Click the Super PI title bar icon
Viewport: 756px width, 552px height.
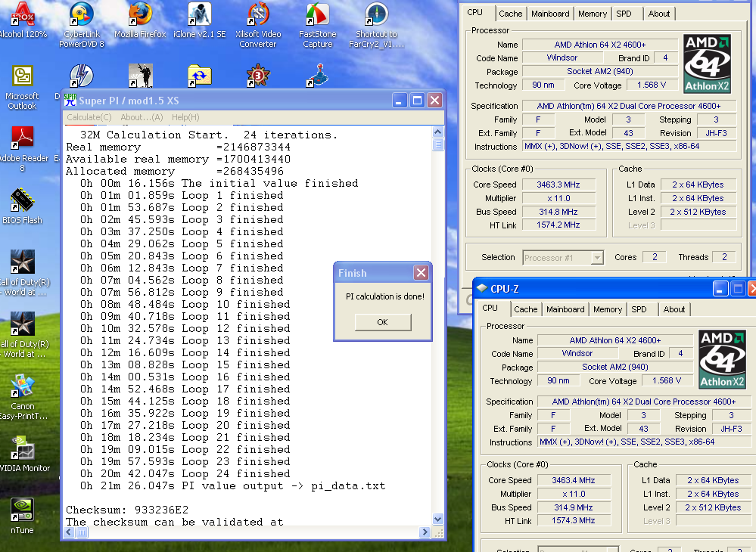[x=70, y=100]
